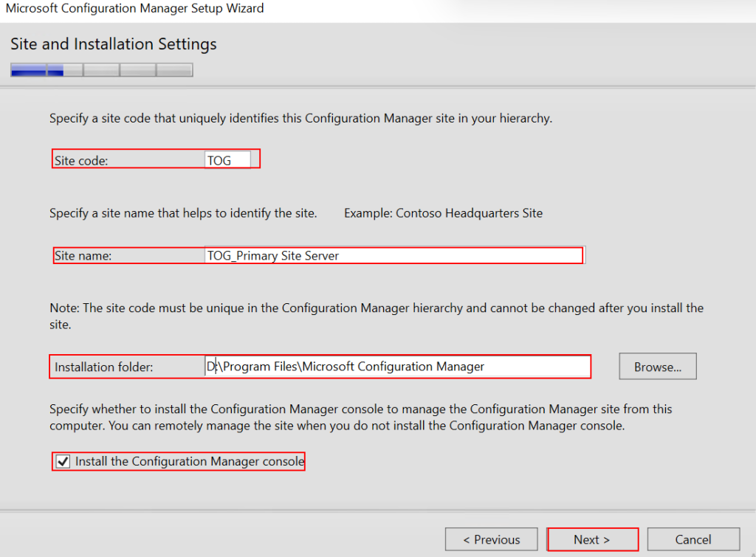Viewport: 756px width, 557px height.
Task: Click the Contoso Headquarters Site example text
Action: pyautogui.click(x=443, y=213)
